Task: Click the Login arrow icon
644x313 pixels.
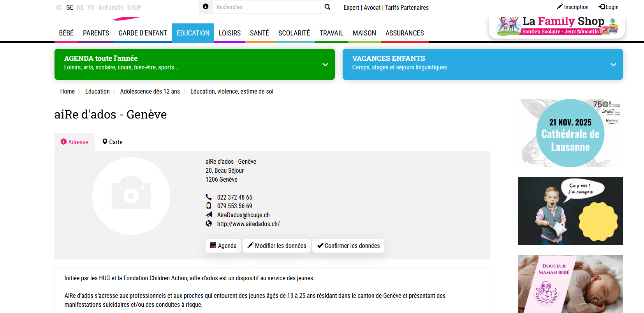Action: pyautogui.click(x=602, y=7)
